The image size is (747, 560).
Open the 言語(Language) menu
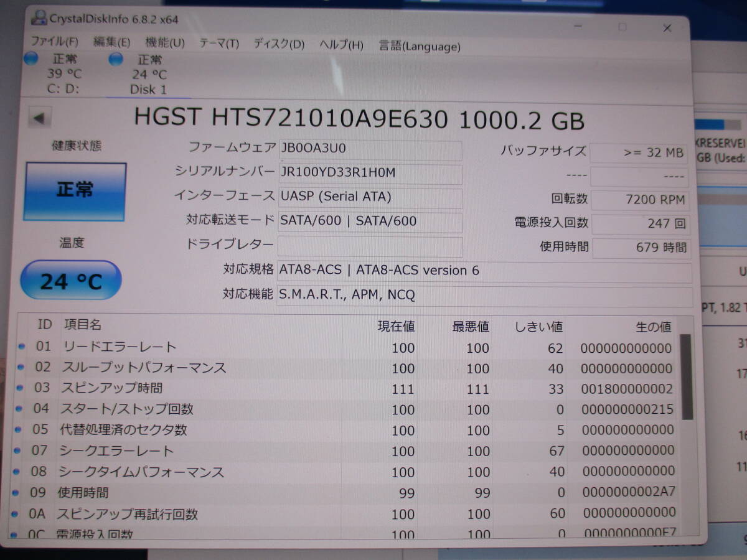(x=420, y=46)
